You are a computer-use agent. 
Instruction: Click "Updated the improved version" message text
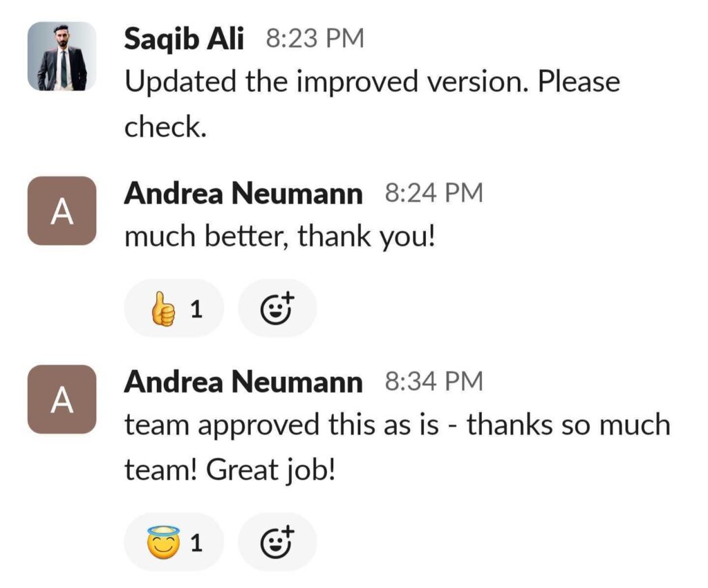point(372,83)
